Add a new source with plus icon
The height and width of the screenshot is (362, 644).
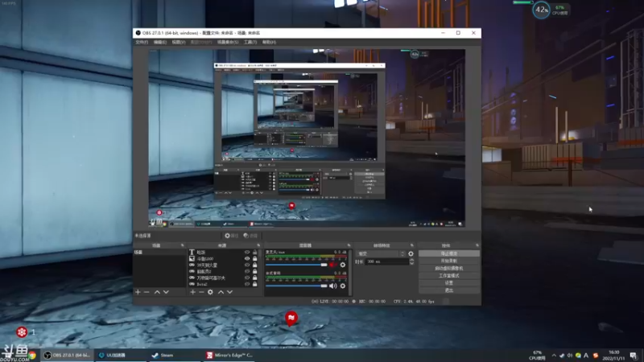click(192, 292)
